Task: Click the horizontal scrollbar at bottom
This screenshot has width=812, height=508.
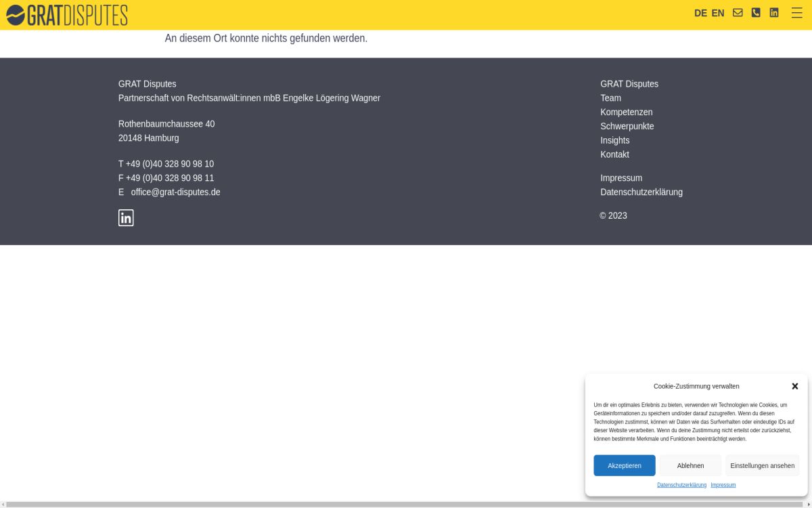Action: (405, 505)
